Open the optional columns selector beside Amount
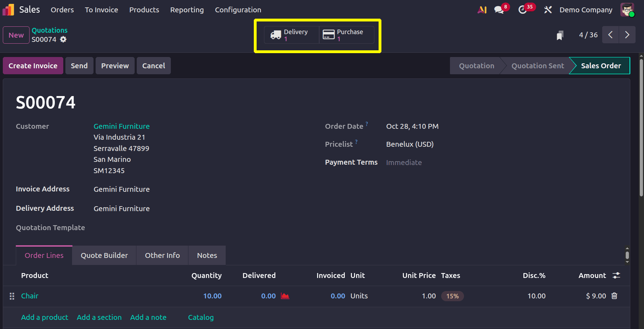 pyautogui.click(x=616, y=276)
